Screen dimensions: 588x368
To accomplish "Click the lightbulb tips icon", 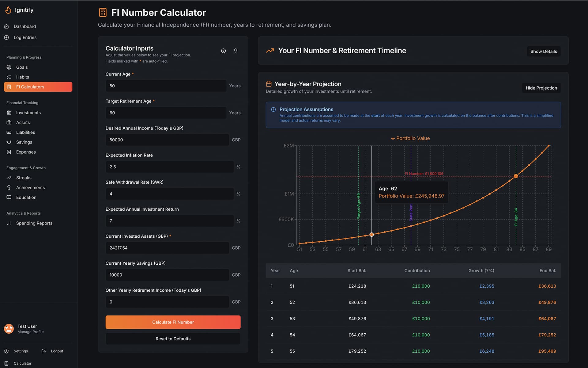I will tap(236, 51).
